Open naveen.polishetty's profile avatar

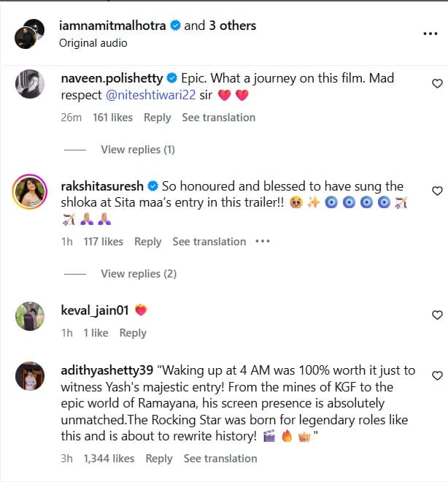tap(30, 84)
